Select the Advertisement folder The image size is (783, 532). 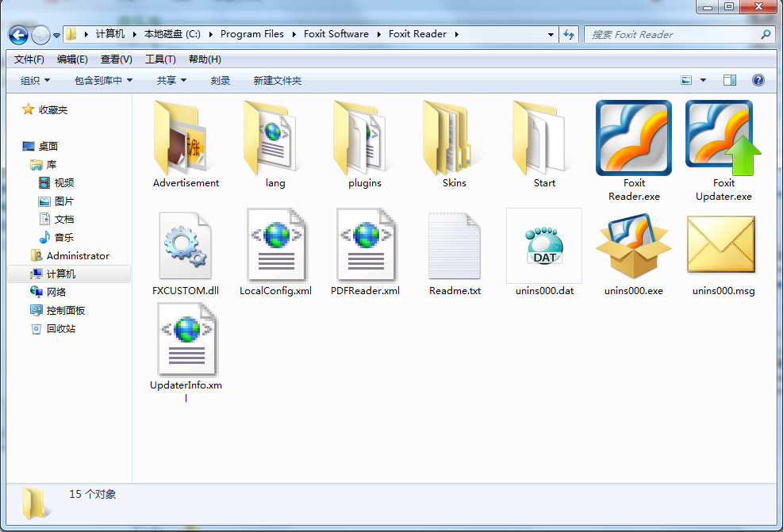click(186, 138)
